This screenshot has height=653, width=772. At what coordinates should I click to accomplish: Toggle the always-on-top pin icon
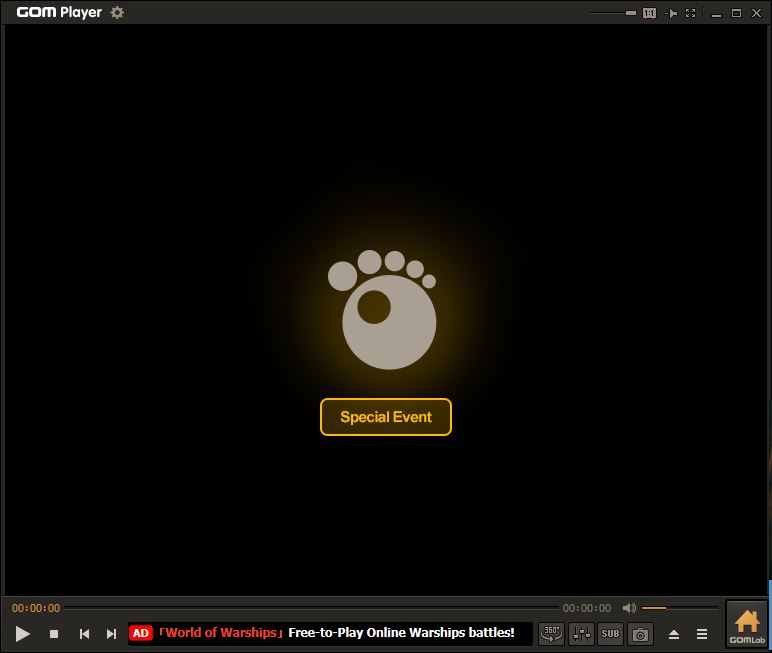coord(671,13)
